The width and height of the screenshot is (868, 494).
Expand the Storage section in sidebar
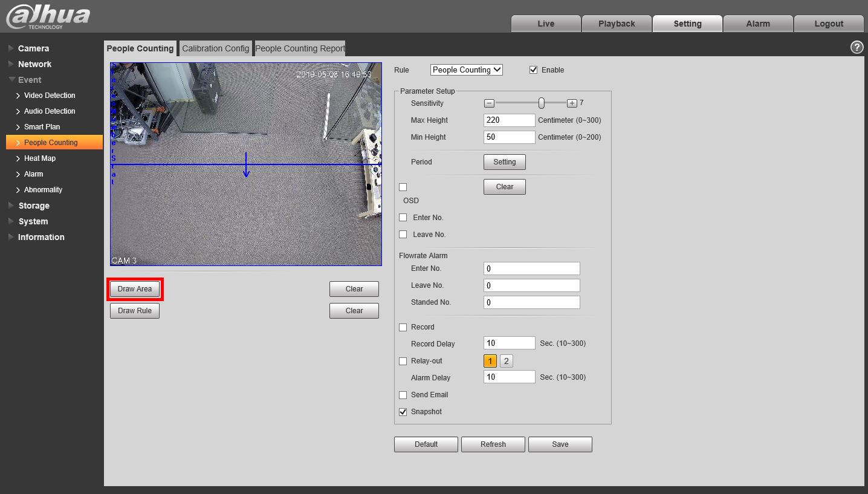coord(34,206)
